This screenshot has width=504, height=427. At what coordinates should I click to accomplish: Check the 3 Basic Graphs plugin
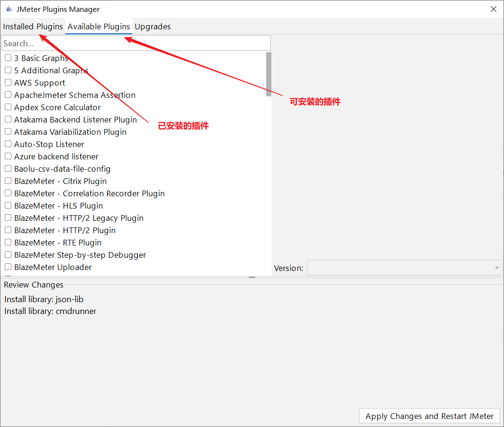pyautogui.click(x=8, y=58)
